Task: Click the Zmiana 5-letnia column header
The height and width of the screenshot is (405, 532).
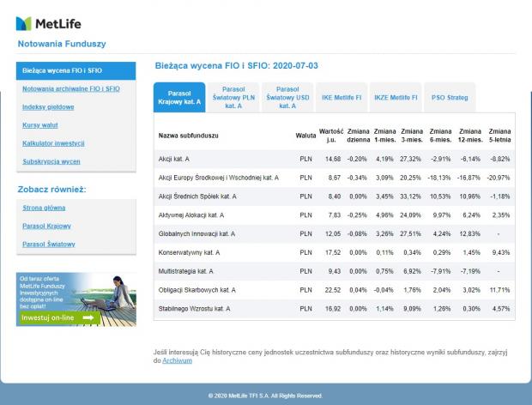Action: (499, 136)
